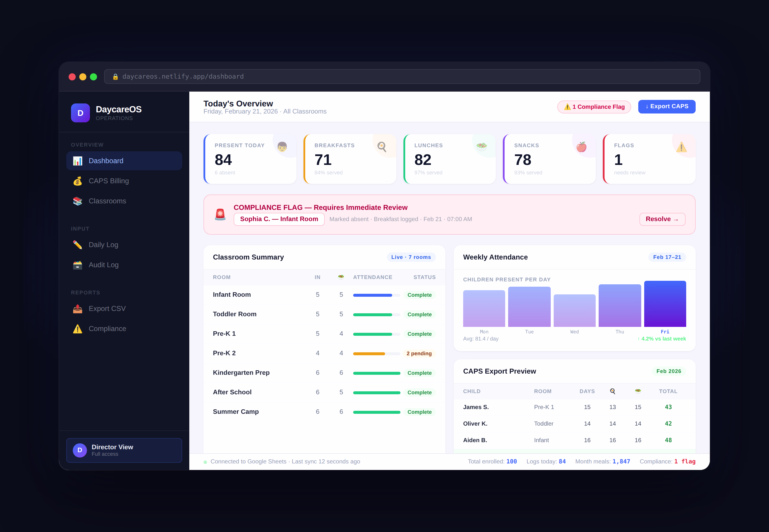This screenshot has width=769, height=532.
Task: Click the red siren icon in compliance alert
Action: point(220,215)
